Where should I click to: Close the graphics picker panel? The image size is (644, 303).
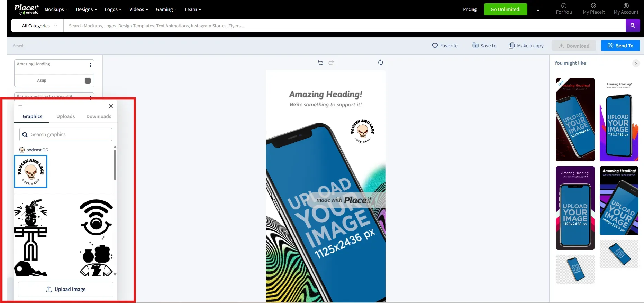[111, 106]
